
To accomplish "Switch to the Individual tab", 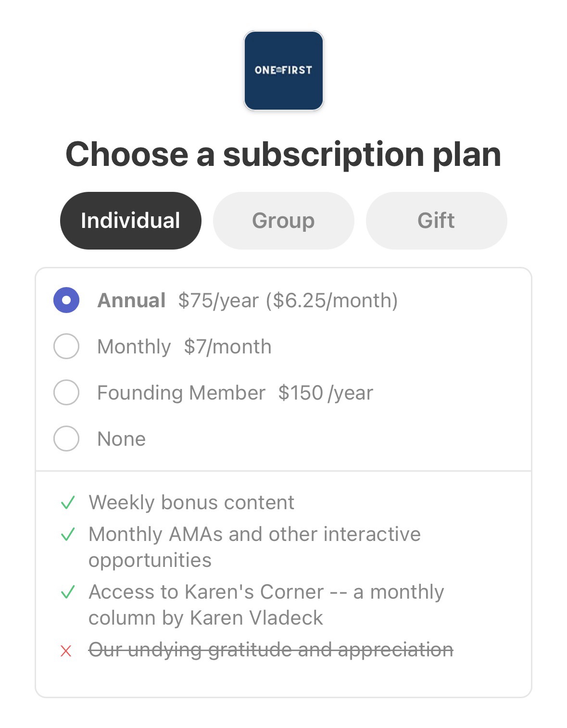I will tap(130, 221).
